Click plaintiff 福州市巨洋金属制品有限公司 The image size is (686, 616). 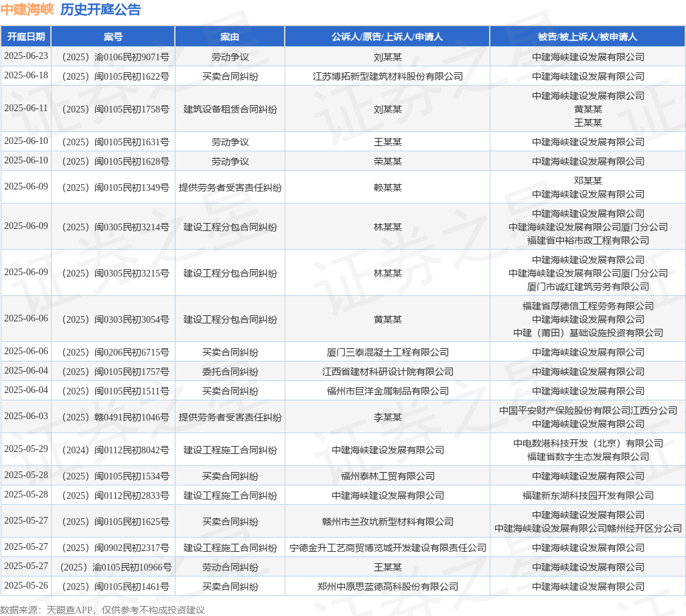click(x=388, y=391)
